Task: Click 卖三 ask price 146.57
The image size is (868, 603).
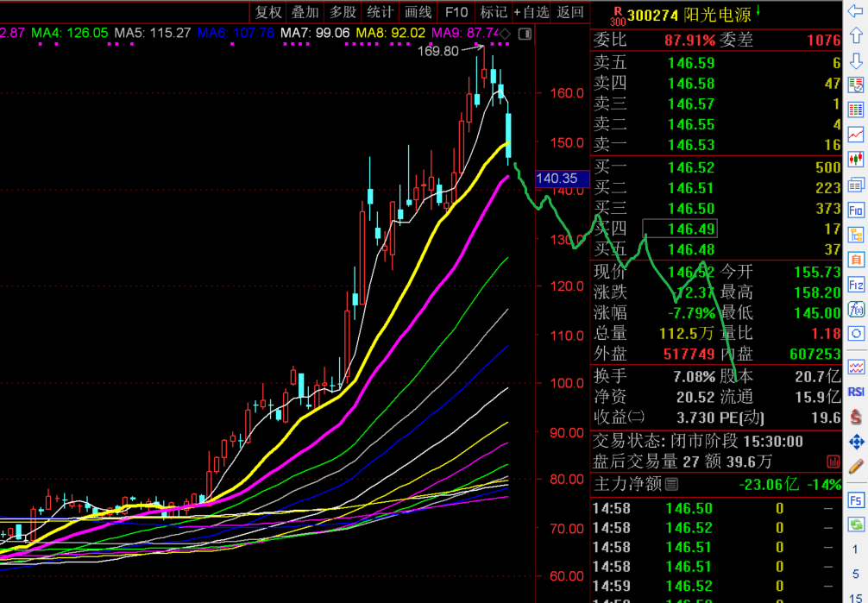Action: click(x=691, y=104)
